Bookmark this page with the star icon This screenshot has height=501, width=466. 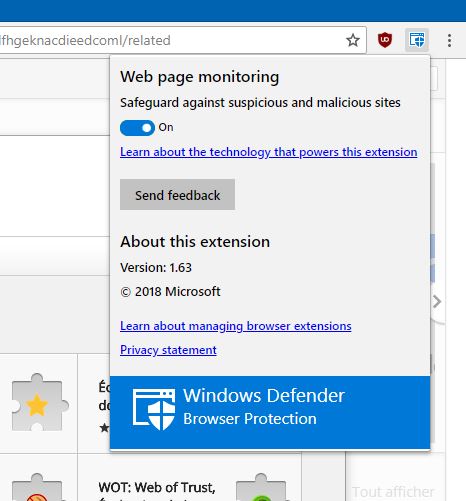(353, 40)
